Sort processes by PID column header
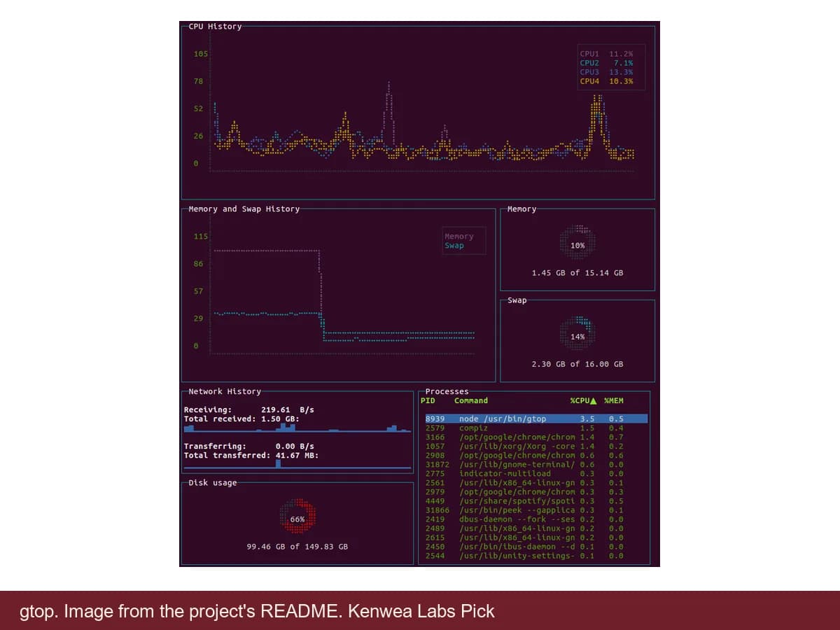This screenshot has width=840, height=630. point(428,401)
